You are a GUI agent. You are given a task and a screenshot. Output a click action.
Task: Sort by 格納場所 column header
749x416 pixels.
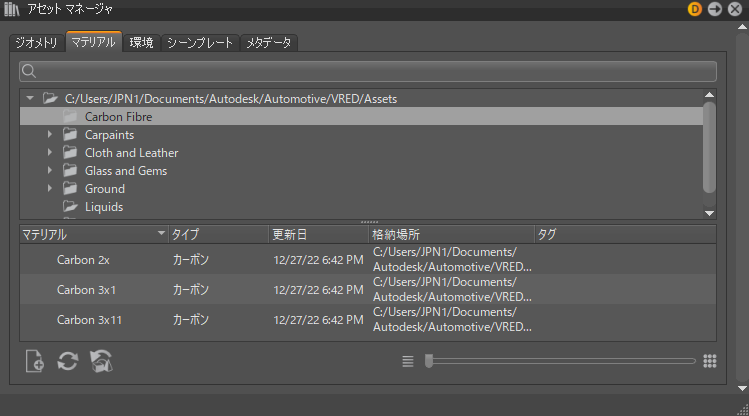click(451, 235)
